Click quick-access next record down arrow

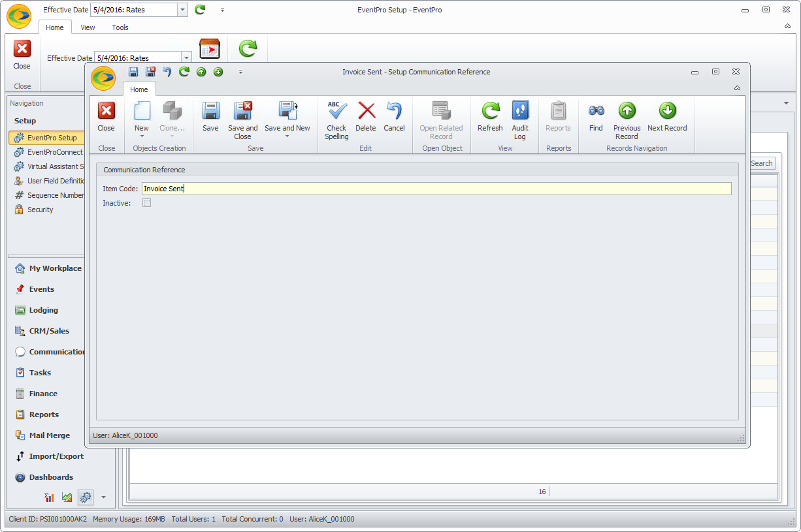click(x=218, y=72)
